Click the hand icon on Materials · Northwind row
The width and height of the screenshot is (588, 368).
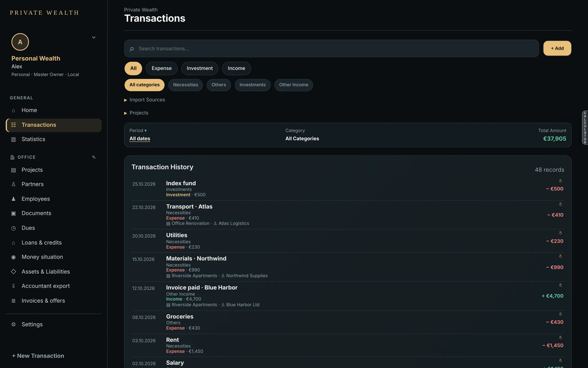560,256
